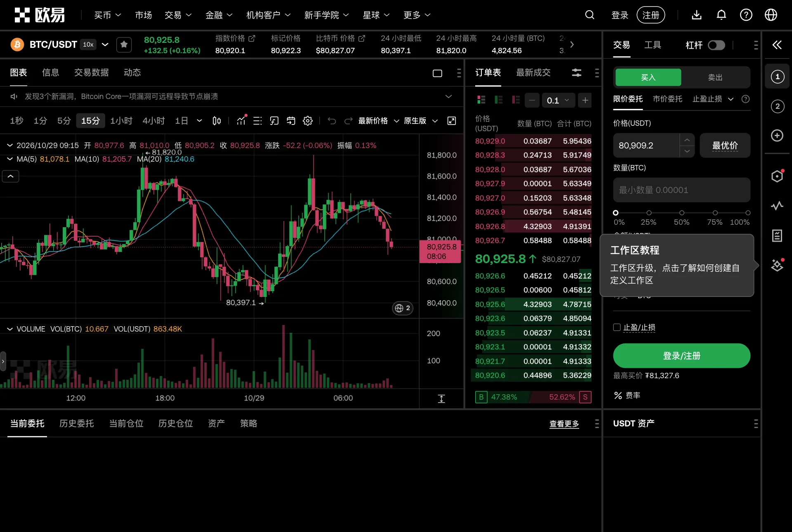
Task: Switch to the 历史委托 tab
Action: 77,424
